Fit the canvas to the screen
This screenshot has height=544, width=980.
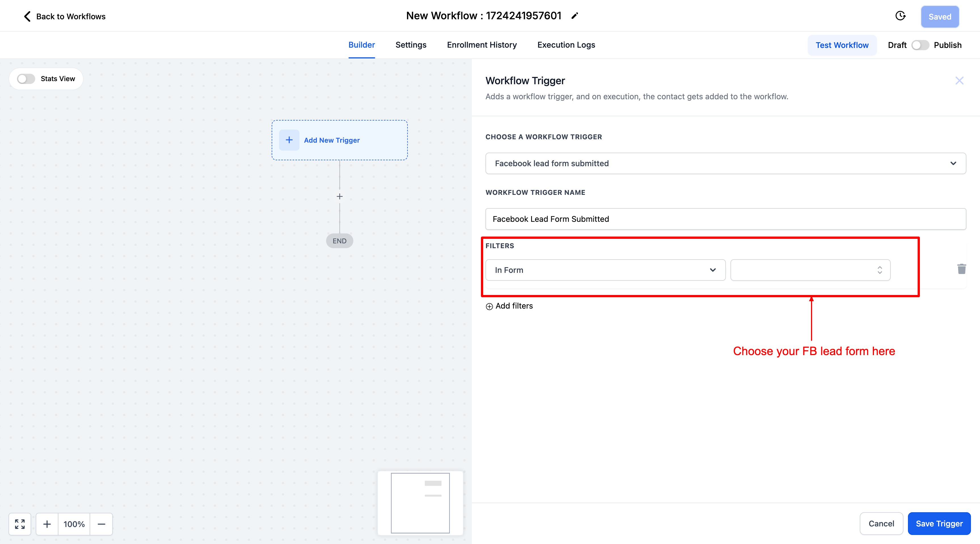pos(20,524)
